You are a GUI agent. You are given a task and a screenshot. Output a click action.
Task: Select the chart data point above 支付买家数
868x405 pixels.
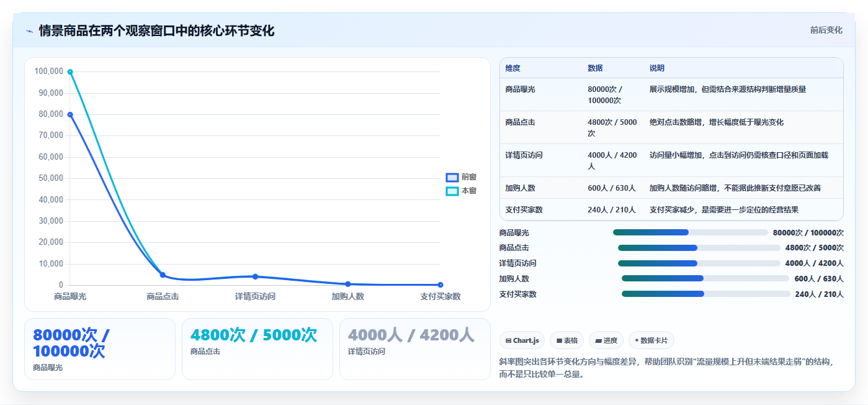tap(441, 284)
